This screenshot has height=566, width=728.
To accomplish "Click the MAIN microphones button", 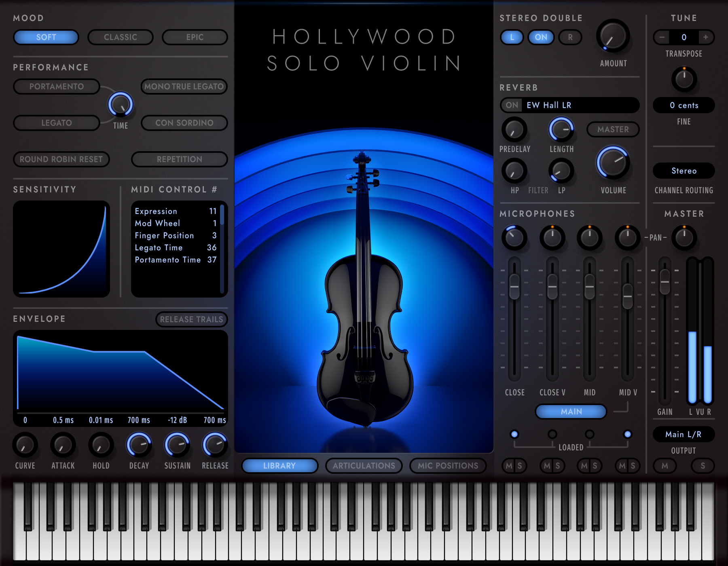I will point(571,412).
